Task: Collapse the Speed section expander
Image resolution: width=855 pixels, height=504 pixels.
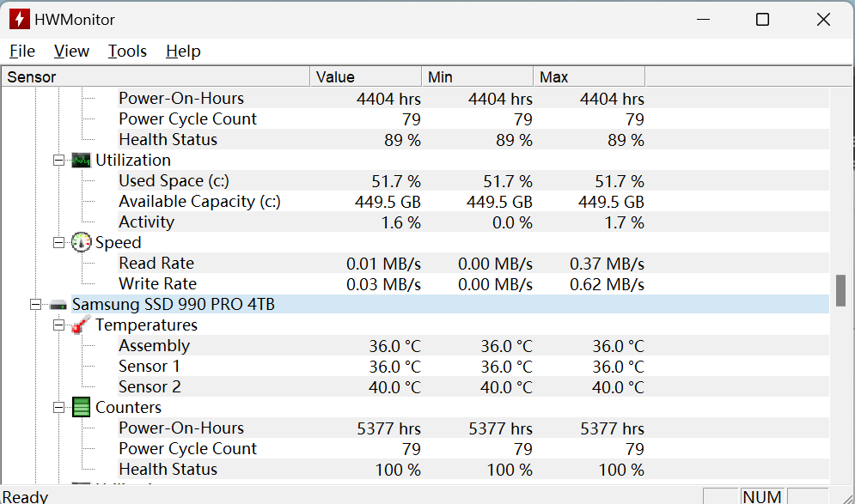Action: click(58, 243)
